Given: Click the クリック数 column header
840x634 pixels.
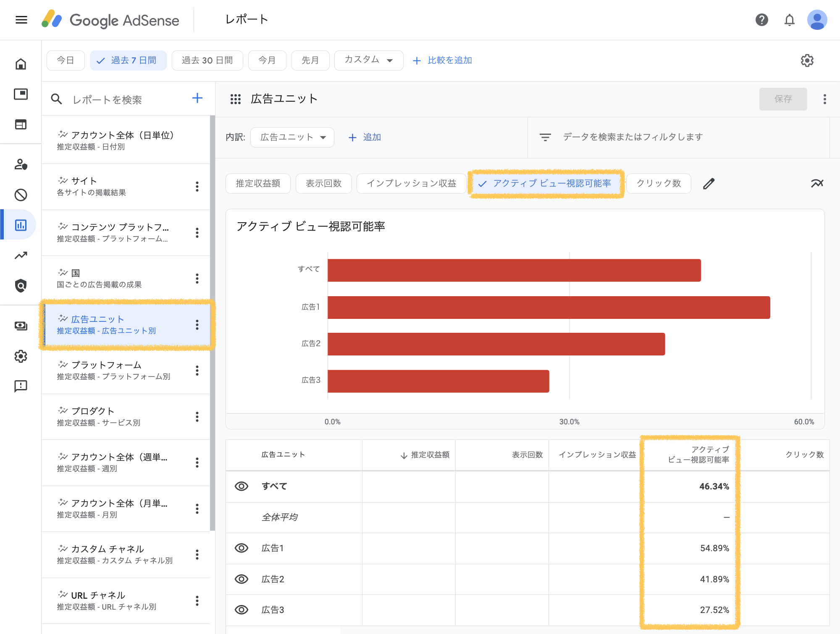Looking at the screenshot, I should click(804, 455).
